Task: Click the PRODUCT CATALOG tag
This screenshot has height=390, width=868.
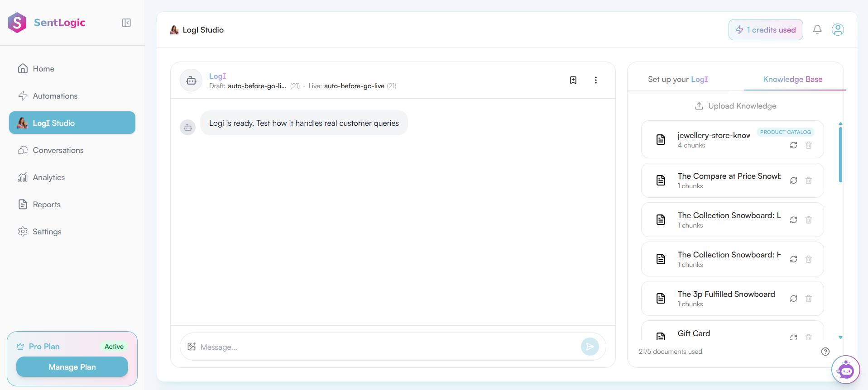Action: coord(786,132)
